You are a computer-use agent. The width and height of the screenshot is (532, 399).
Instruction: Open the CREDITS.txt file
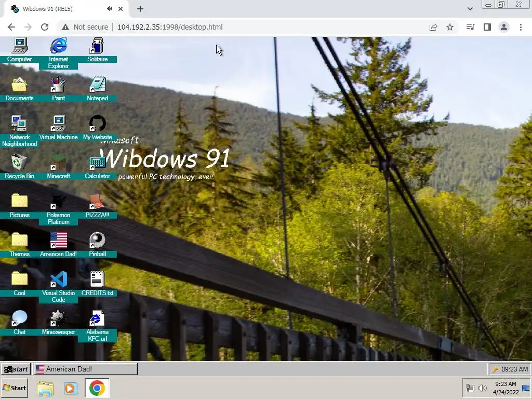tap(97, 284)
